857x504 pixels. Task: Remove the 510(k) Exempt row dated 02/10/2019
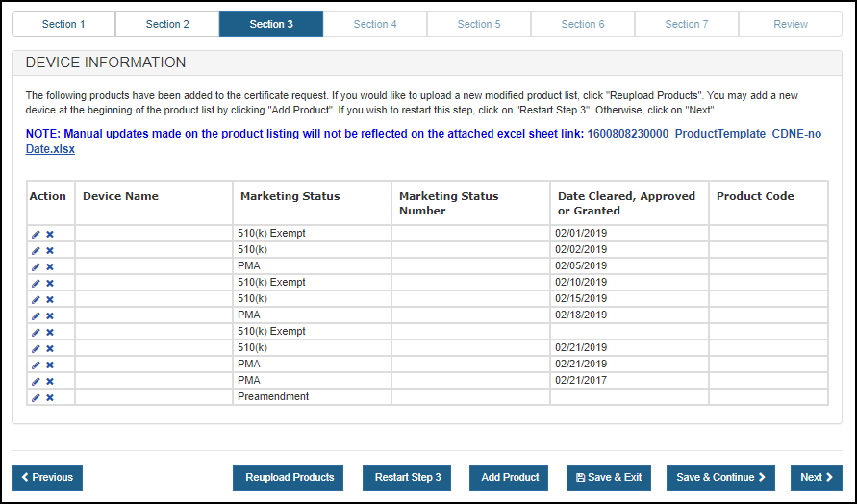pyautogui.click(x=50, y=283)
